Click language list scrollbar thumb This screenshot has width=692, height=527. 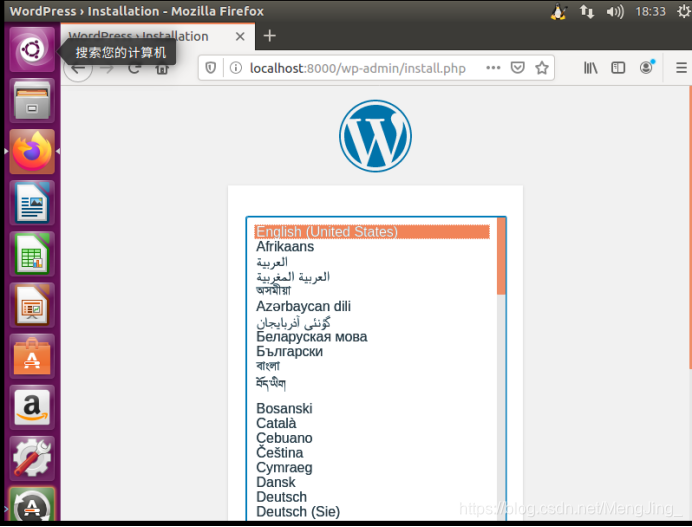(501, 256)
